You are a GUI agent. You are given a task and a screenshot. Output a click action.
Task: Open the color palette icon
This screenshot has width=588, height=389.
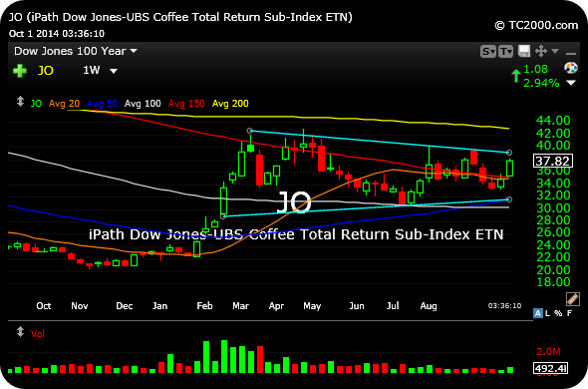click(x=571, y=68)
